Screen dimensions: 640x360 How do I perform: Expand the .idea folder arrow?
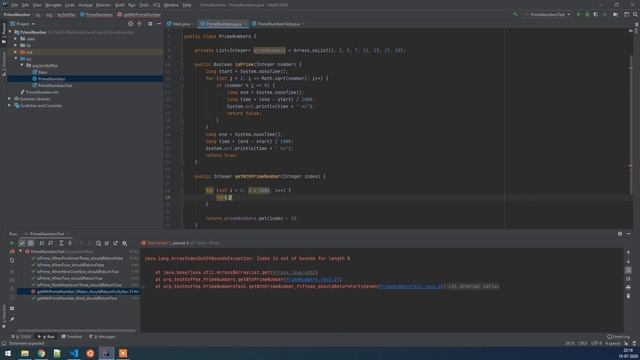16,39
